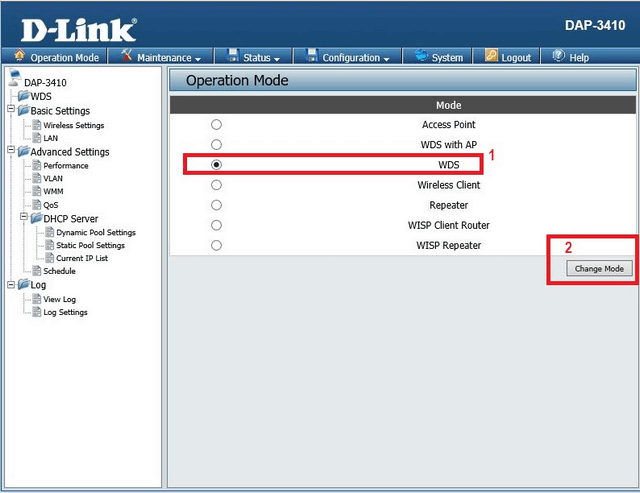Choose the WISP Client Router radio option
This screenshot has width=640, height=493.
216,225
